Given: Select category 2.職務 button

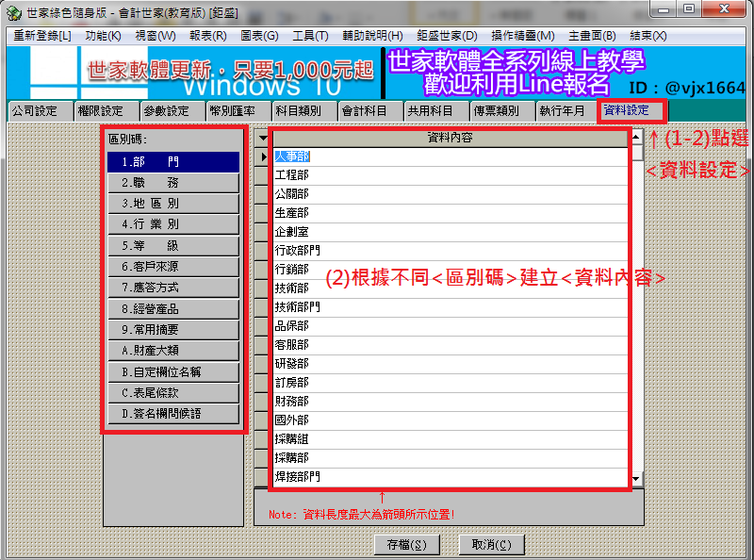Looking at the screenshot, I should (x=173, y=183).
